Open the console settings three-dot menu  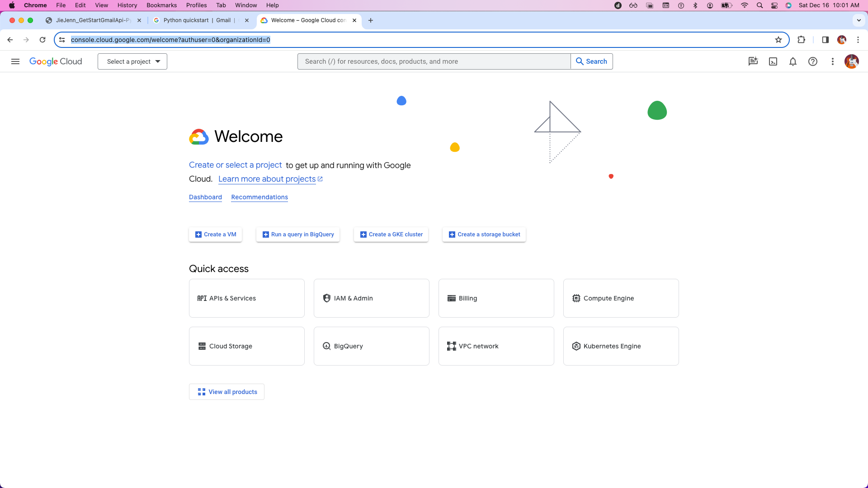pyautogui.click(x=833, y=61)
